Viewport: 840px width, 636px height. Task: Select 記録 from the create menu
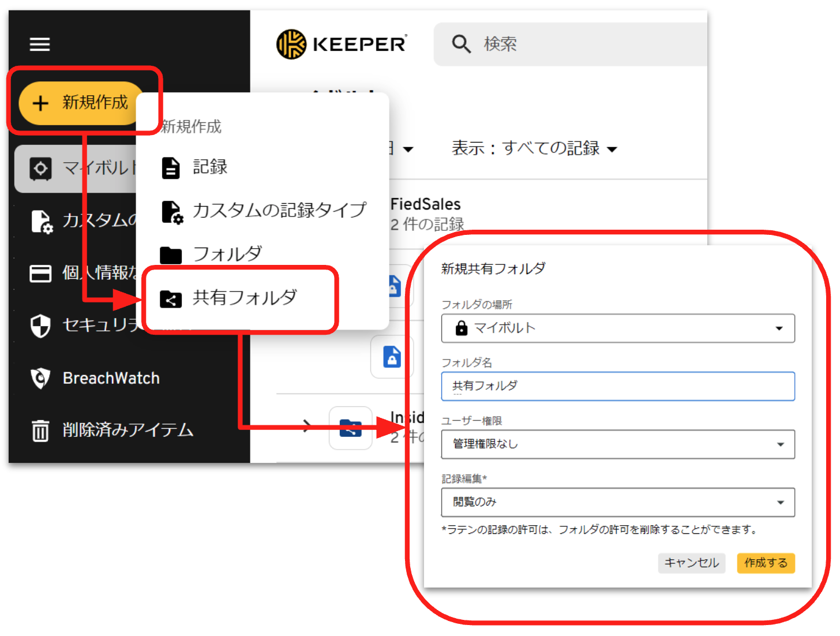[x=262, y=167]
